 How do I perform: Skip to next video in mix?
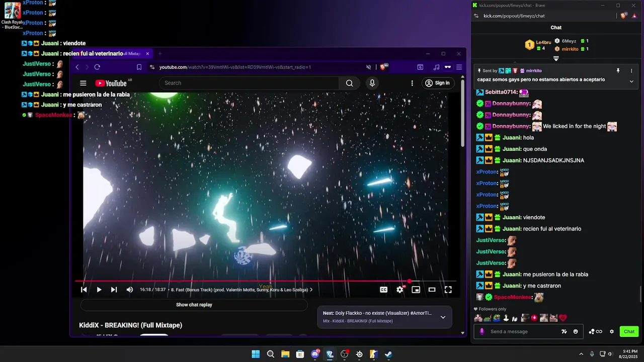[114, 290]
